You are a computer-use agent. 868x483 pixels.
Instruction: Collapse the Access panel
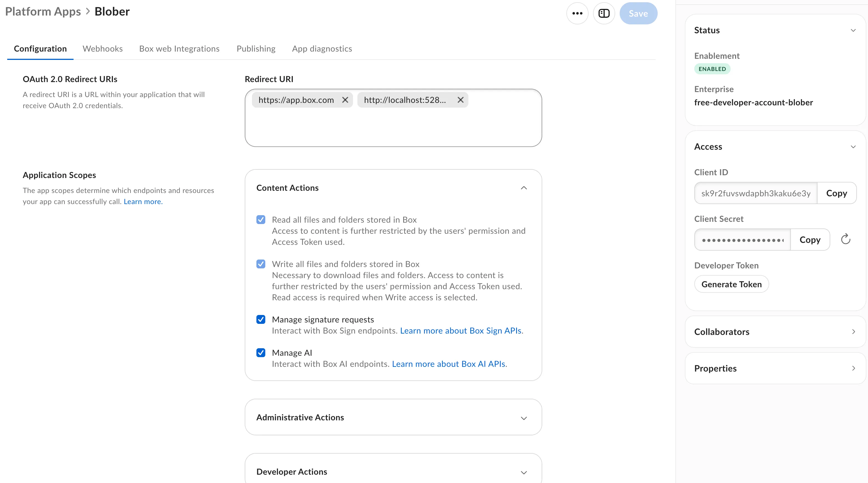click(x=853, y=147)
